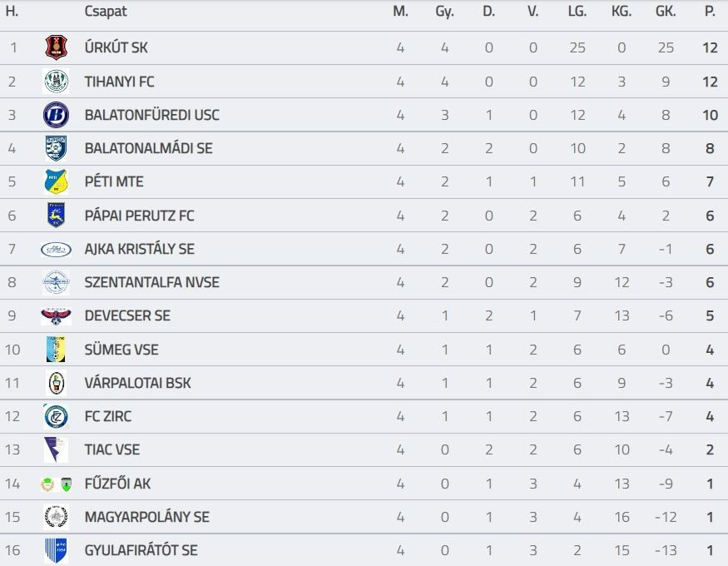Open the Fűzfői AK team link

click(x=117, y=484)
